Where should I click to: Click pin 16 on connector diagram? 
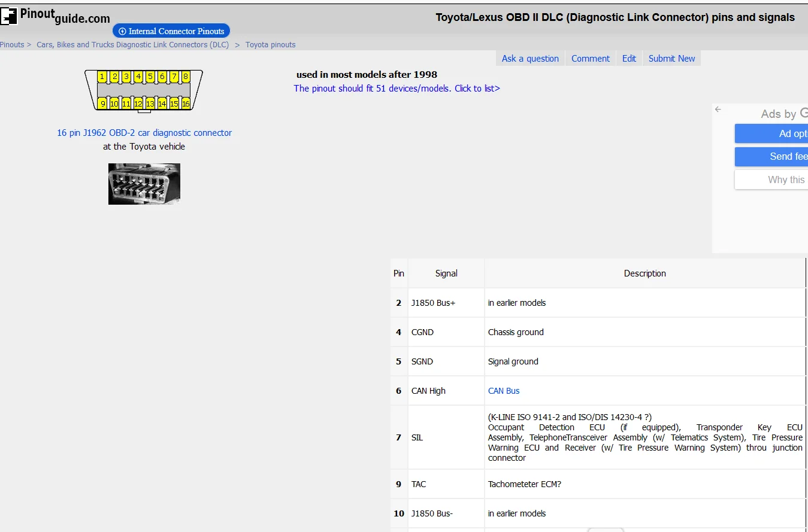(186, 104)
